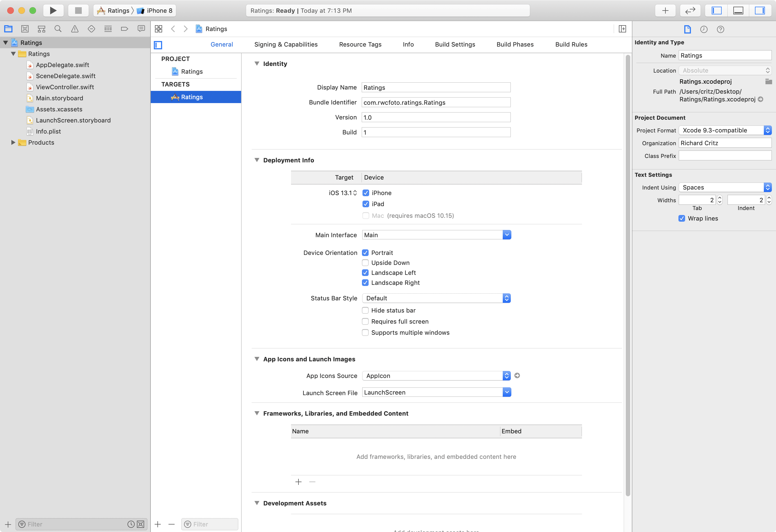776x532 pixels.
Task: Switch to Resource Tags tab
Action: [360, 44]
